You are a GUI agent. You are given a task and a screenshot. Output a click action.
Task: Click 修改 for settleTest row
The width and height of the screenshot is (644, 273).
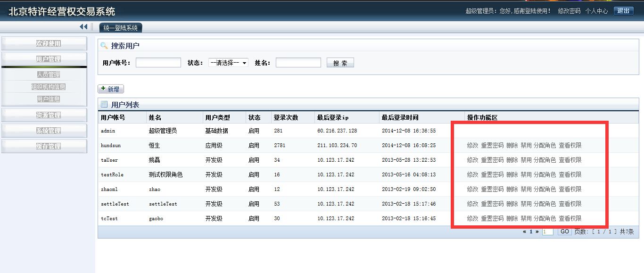pos(472,204)
